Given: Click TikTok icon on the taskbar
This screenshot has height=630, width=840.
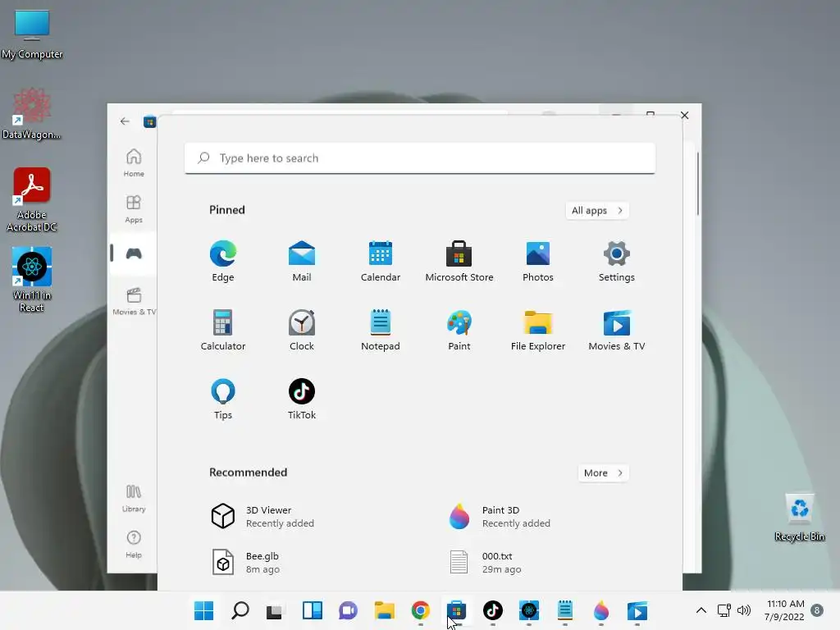Looking at the screenshot, I should pyautogui.click(x=493, y=610).
